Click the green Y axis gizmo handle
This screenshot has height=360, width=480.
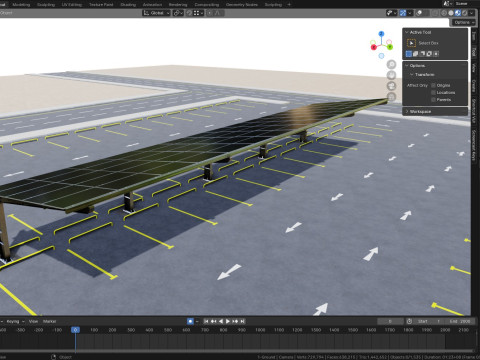tap(390, 47)
